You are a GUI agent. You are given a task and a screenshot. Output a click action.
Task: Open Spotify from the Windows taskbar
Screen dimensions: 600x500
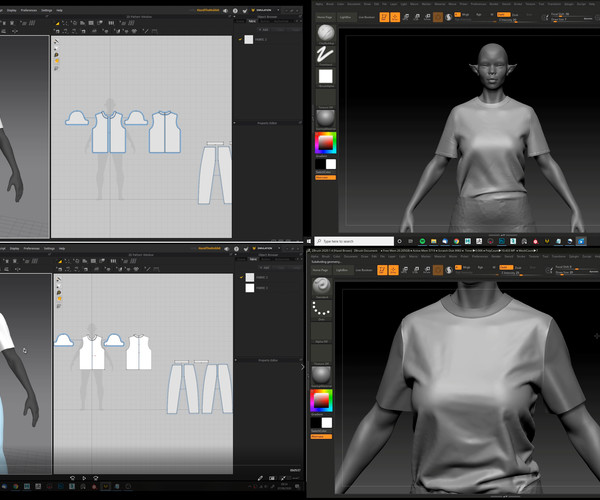(422, 241)
